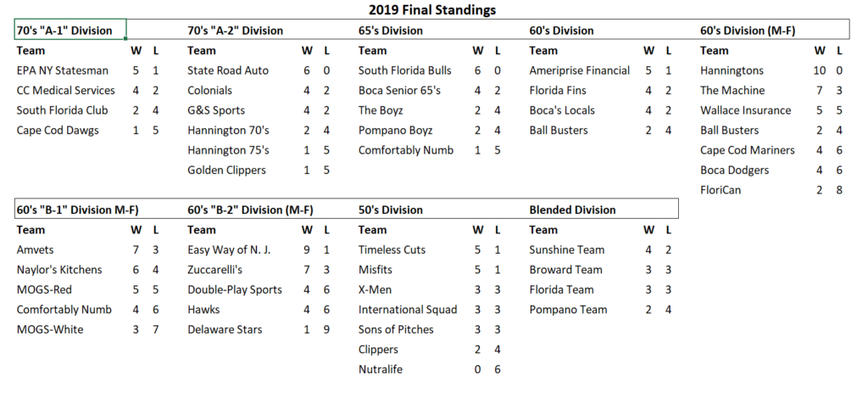Screen dimensions: 868x398
Task: Click the EPA NY Statesman team cell
Action: 62,70
